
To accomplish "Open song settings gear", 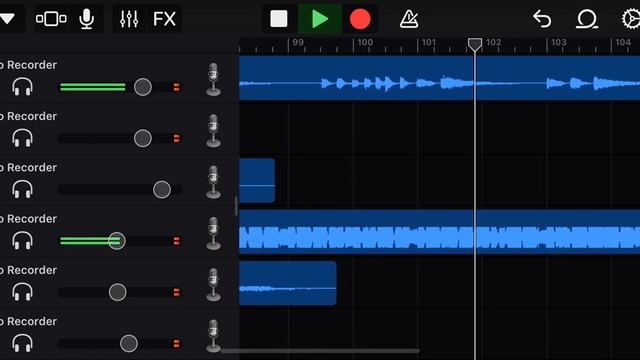I will (631, 19).
